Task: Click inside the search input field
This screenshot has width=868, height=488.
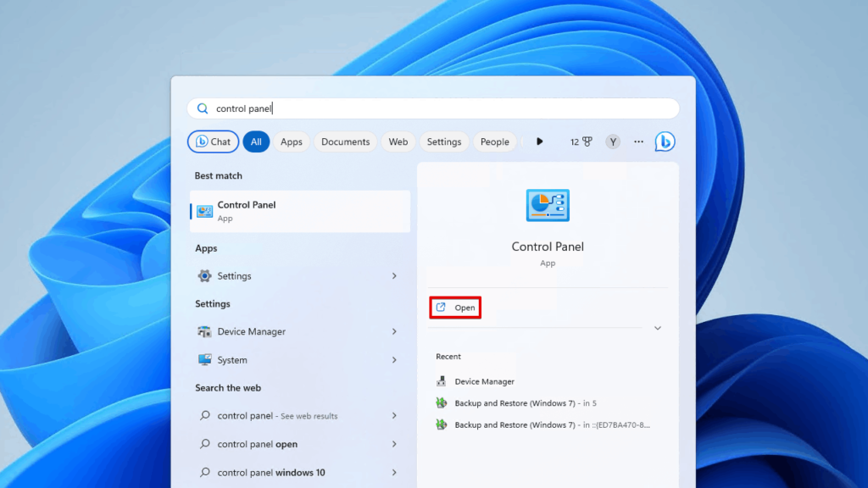Action: pos(339,108)
